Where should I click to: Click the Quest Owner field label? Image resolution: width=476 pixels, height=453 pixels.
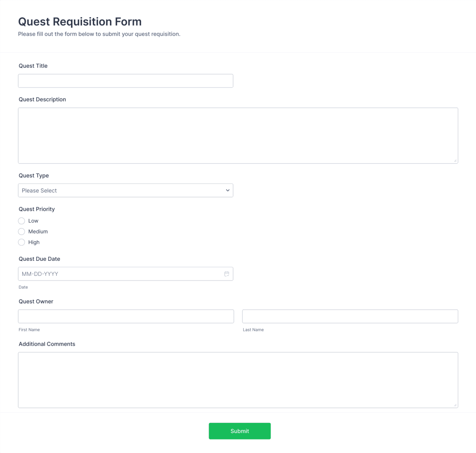[x=36, y=301]
